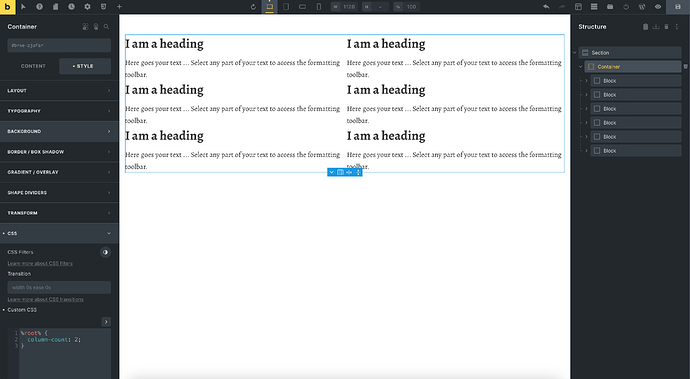Viewport: 690px width, 379px height.
Task: Open page settings gear in toolbar
Action: [x=88, y=7]
